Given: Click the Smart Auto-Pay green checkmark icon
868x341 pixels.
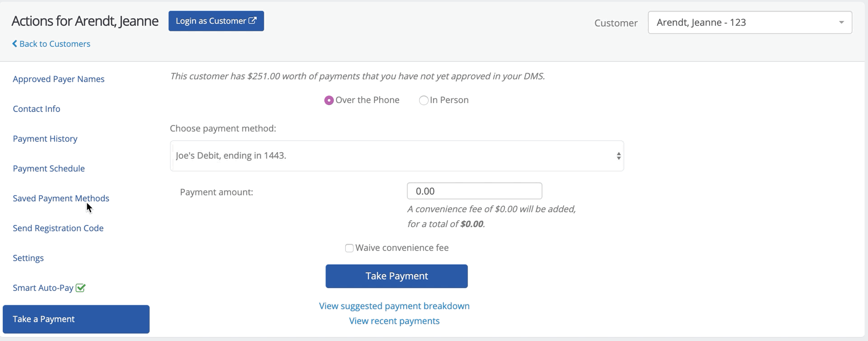Looking at the screenshot, I should [x=80, y=288].
